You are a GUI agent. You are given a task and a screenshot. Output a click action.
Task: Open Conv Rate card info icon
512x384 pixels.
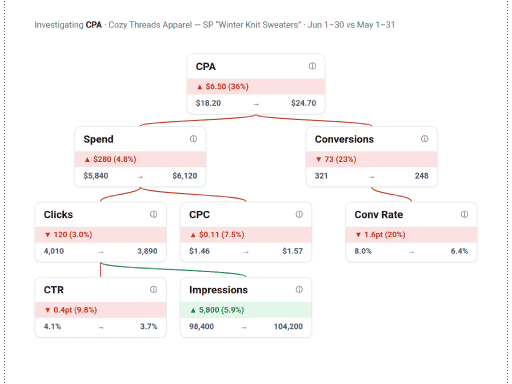pyautogui.click(x=464, y=214)
